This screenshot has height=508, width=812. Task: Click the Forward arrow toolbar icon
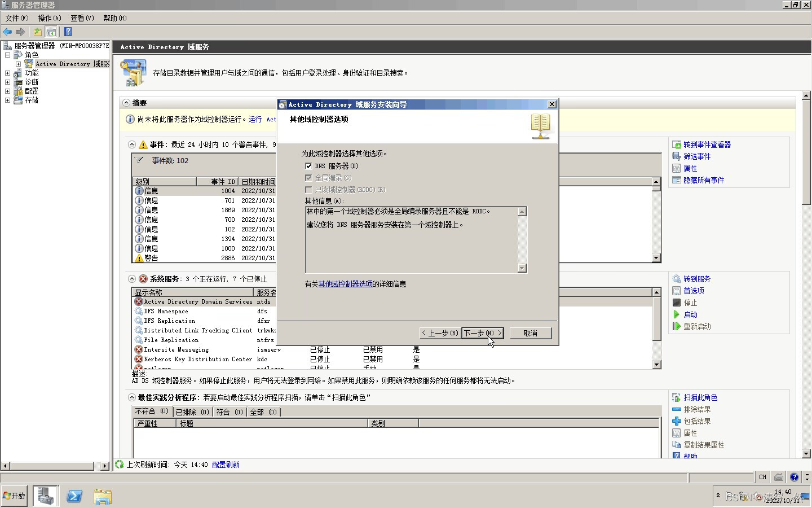point(20,32)
